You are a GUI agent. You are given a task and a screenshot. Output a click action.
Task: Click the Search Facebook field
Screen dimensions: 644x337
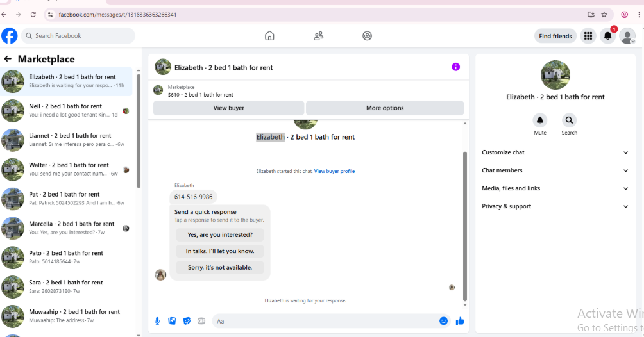click(78, 36)
